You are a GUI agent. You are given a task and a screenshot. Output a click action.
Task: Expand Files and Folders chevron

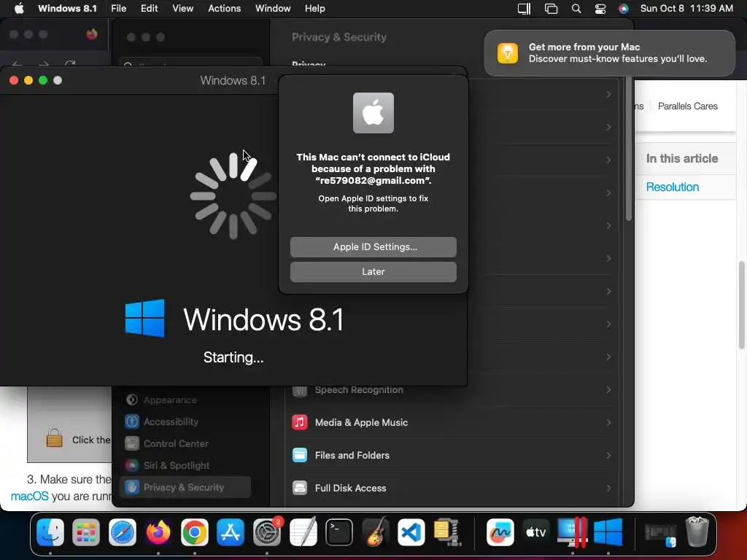(x=608, y=455)
